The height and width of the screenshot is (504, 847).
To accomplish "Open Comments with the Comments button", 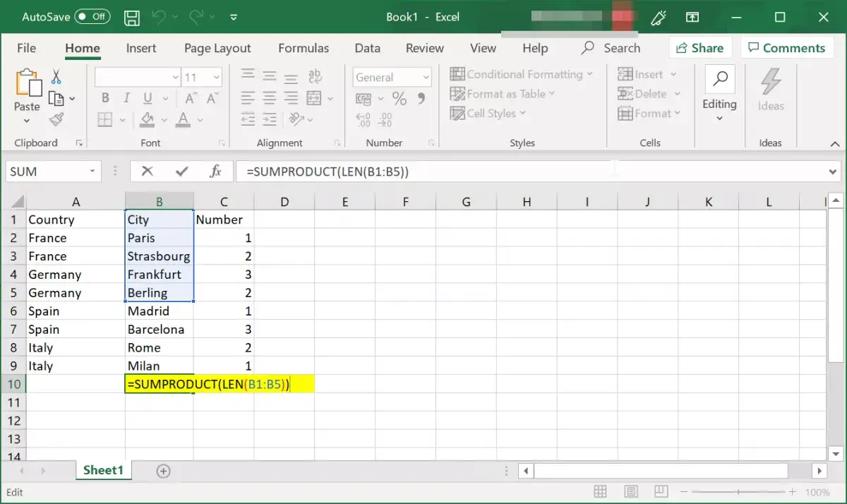I will coord(788,47).
